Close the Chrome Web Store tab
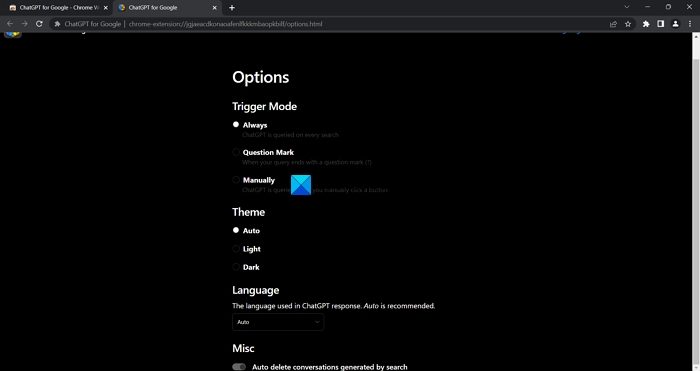This screenshot has height=371, width=700. pyautogui.click(x=106, y=8)
